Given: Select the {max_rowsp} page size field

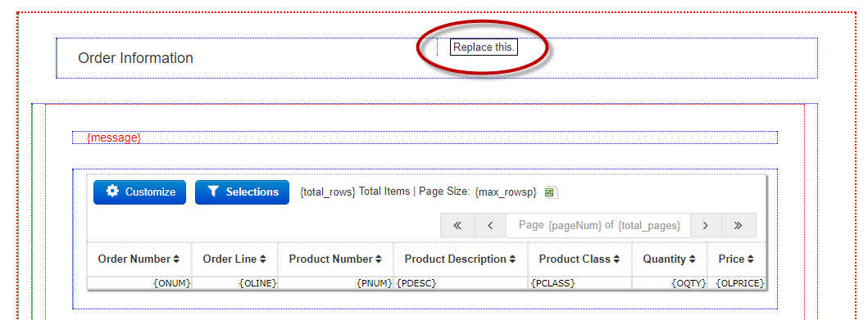Looking at the screenshot, I should point(506,192).
